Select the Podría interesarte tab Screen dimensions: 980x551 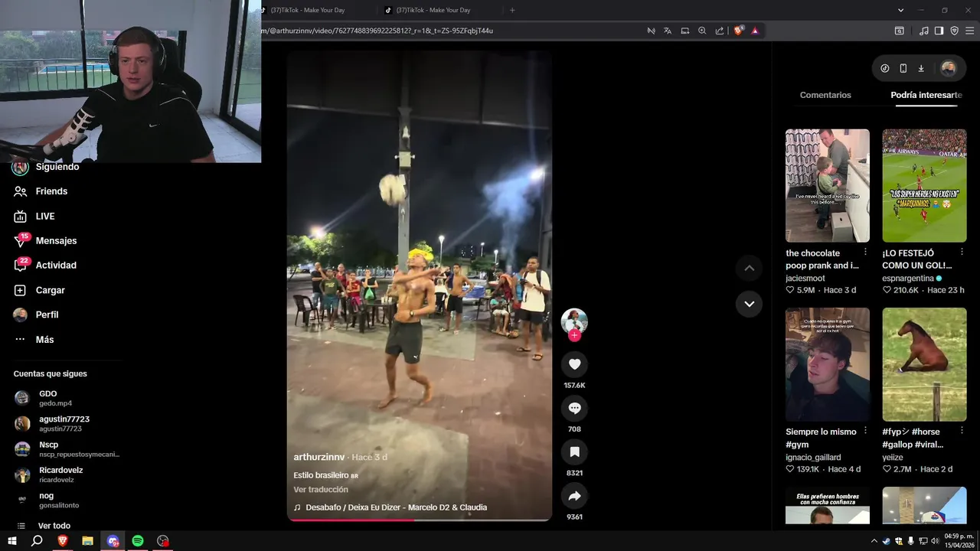point(926,95)
